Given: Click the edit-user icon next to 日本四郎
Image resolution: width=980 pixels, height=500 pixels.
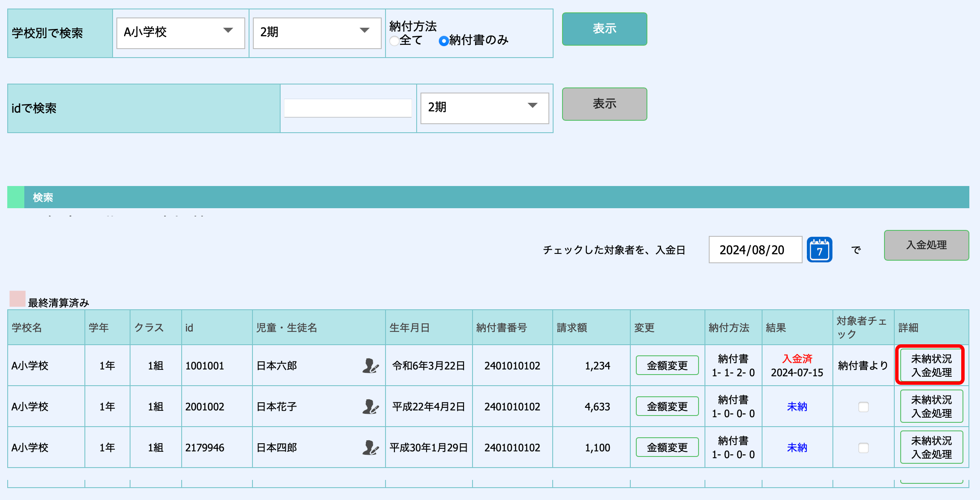Looking at the screenshot, I should click(x=370, y=448).
